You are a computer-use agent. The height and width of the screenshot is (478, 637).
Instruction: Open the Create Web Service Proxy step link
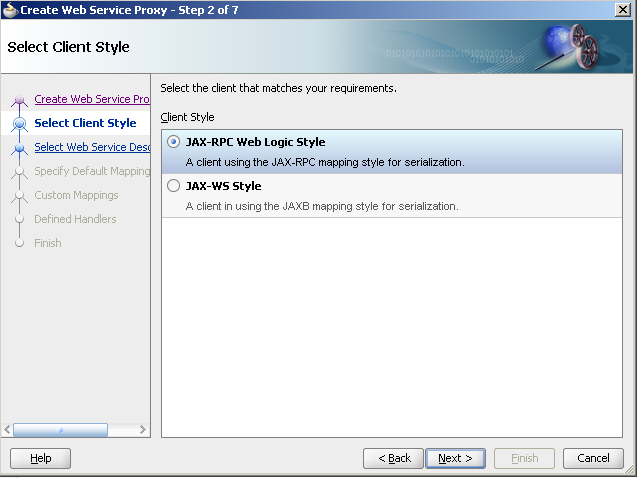[x=92, y=99]
